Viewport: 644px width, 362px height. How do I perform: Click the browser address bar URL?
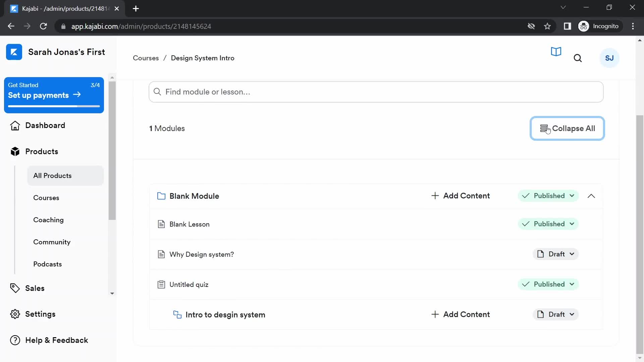[141, 26]
